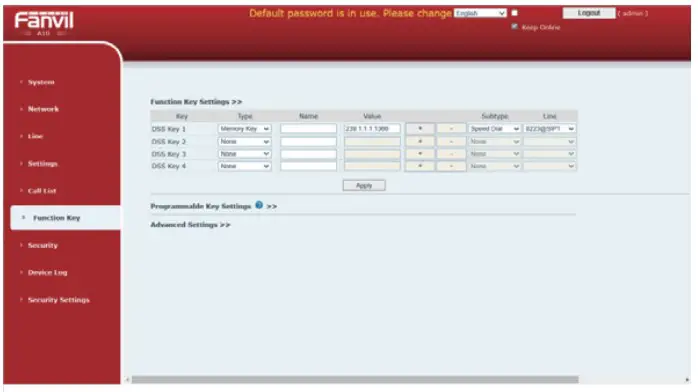The image size is (698, 392).
Task: Open DSS Key 3 Line dropdown
Action: (x=549, y=154)
